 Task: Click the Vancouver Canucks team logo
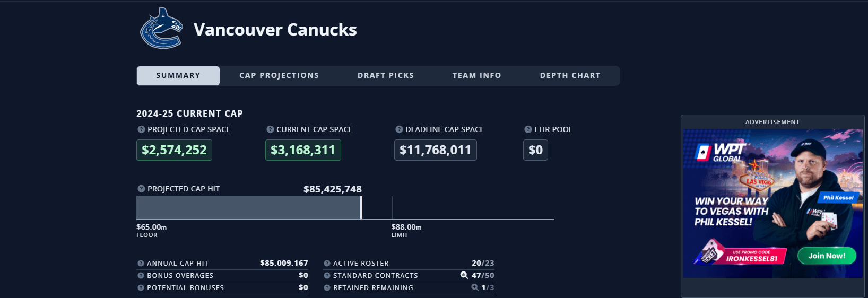[x=161, y=29]
